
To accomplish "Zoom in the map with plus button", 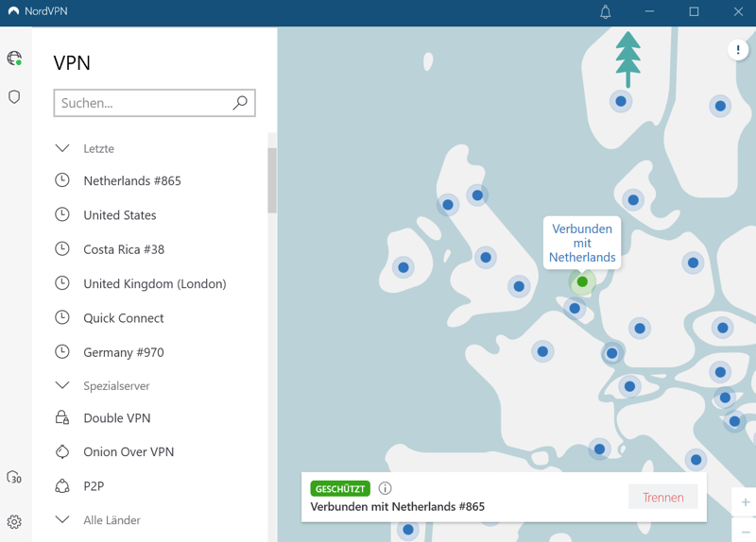I will 745,502.
